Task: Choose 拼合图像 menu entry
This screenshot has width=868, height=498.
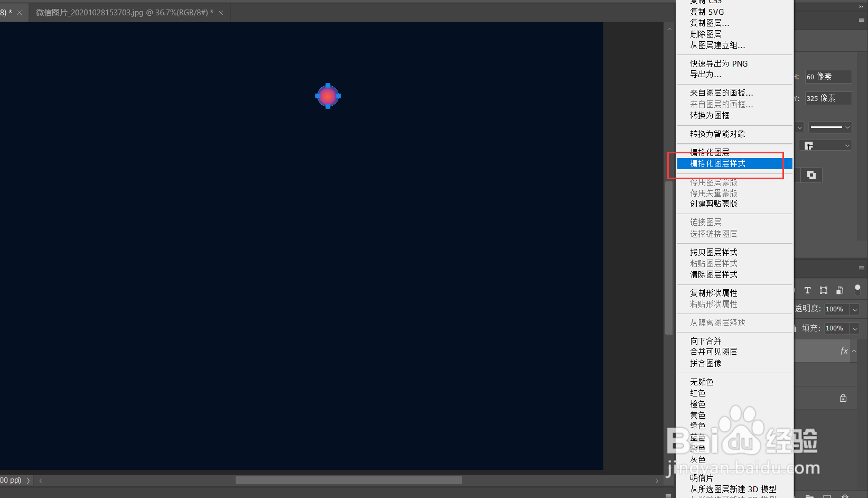Action: click(x=706, y=363)
